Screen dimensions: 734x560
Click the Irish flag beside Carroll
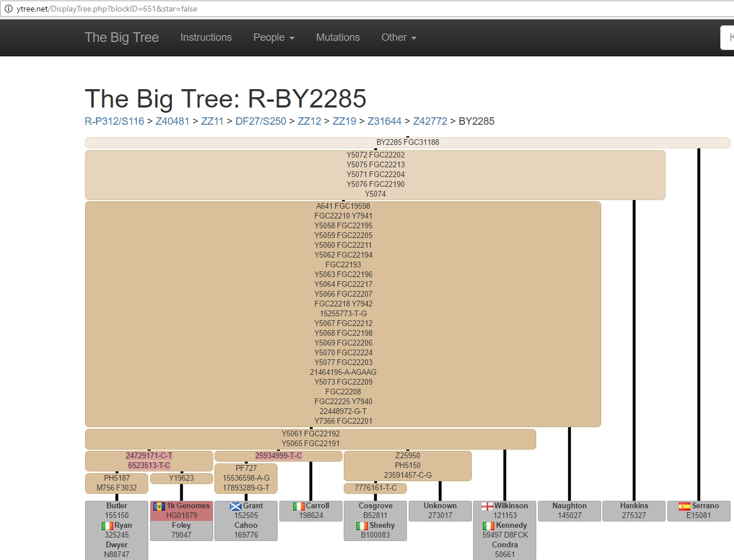(x=298, y=506)
